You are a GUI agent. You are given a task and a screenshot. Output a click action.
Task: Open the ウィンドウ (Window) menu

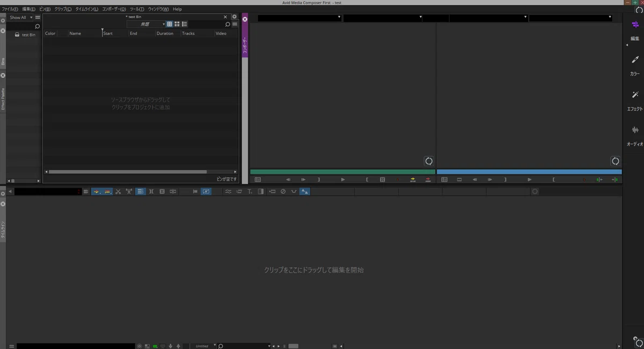click(x=158, y=9)
